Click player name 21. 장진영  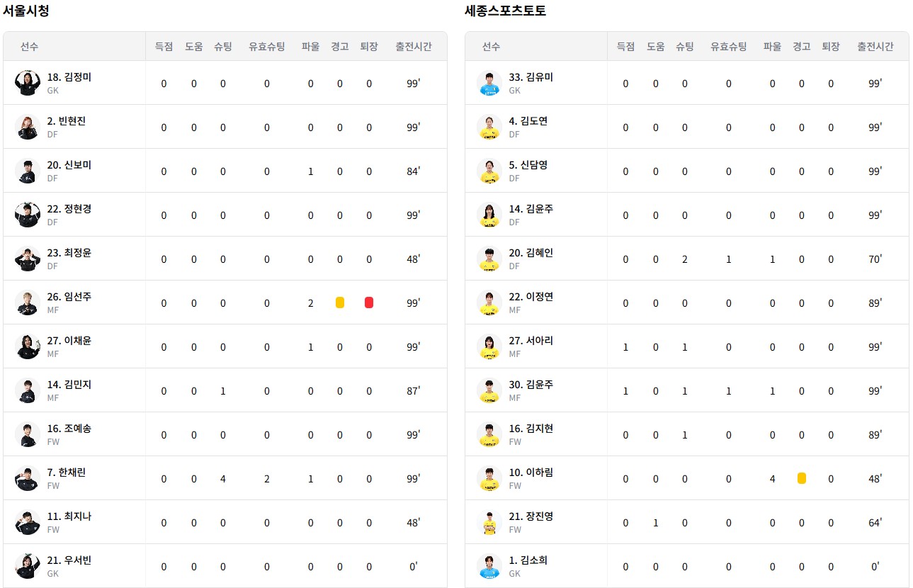(531, 516)
